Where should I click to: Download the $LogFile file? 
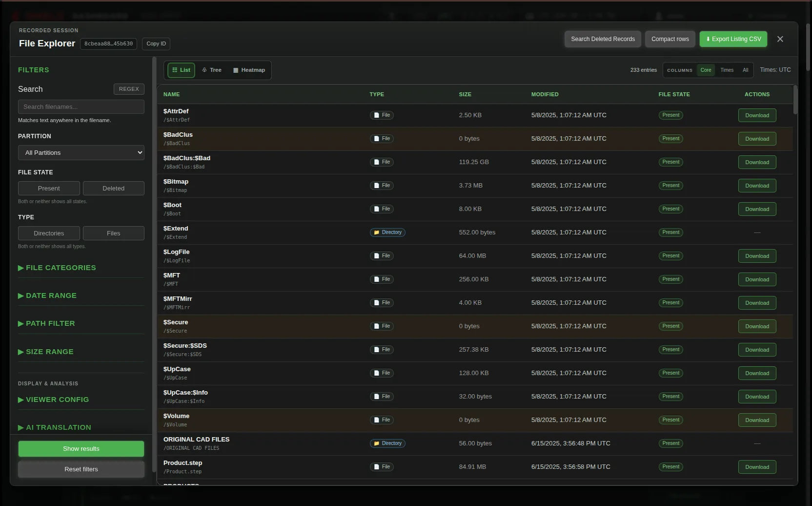click(x=757, y=256)
